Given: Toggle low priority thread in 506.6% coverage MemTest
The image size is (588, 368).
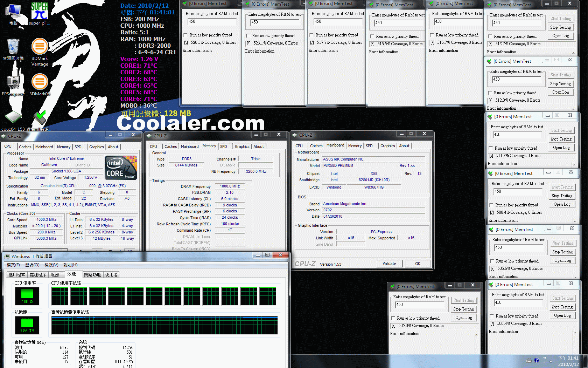Looking at the screenshot, I should pos(492,261).
